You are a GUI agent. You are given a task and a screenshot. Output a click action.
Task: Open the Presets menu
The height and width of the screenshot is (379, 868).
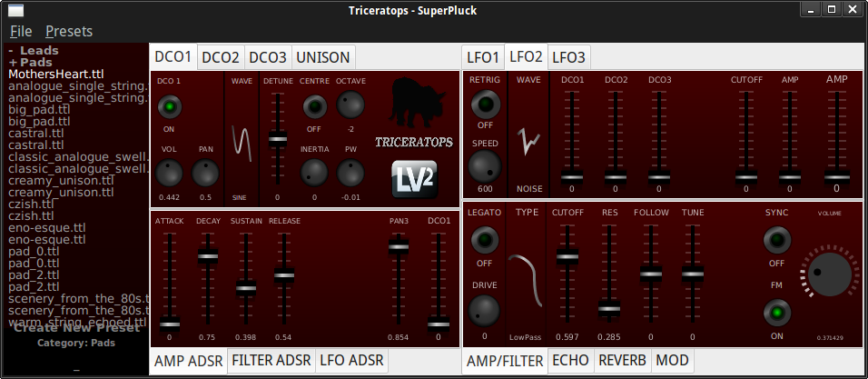pyautogui.click(x=69, y=32)
